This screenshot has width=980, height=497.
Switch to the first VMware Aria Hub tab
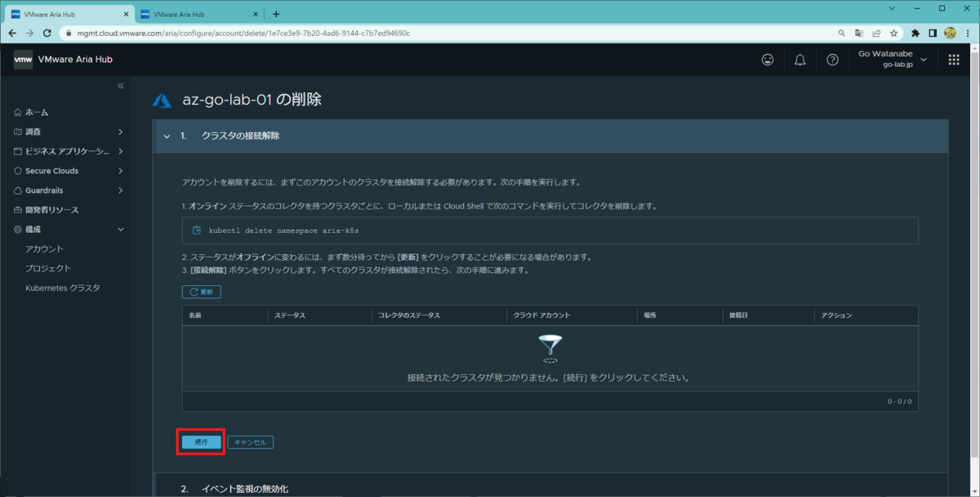click(x=67, y=14)
